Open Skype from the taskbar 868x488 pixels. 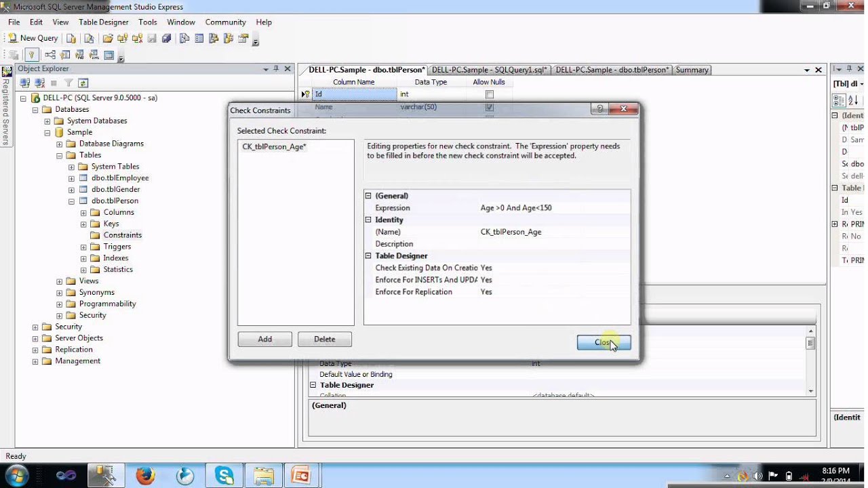click(x=224, y=476)
